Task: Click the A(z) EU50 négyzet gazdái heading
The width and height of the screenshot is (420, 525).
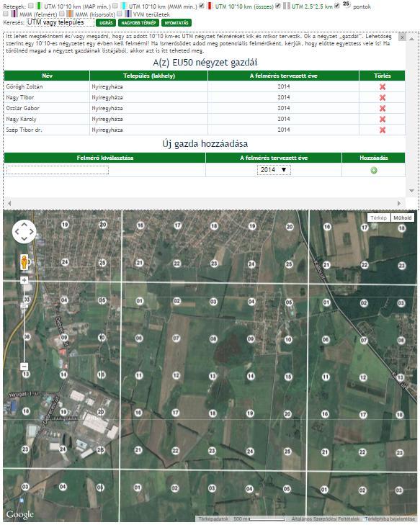Action: [205, 62]
